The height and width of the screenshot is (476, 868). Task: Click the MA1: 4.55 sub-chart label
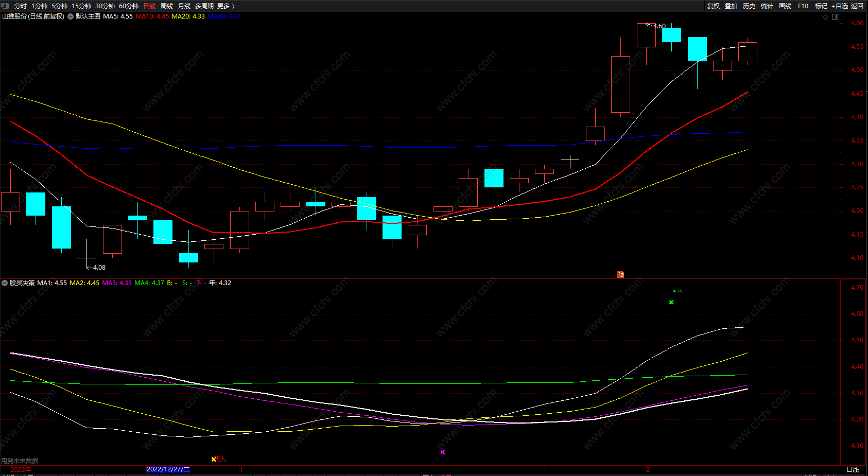(x=52, y=283)
